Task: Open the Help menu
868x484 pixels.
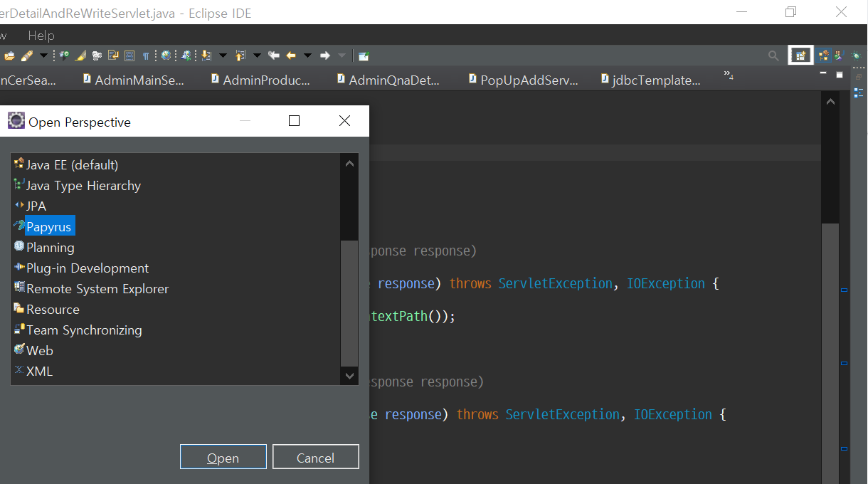Action: pyautogui.click(x=41, y=35)
